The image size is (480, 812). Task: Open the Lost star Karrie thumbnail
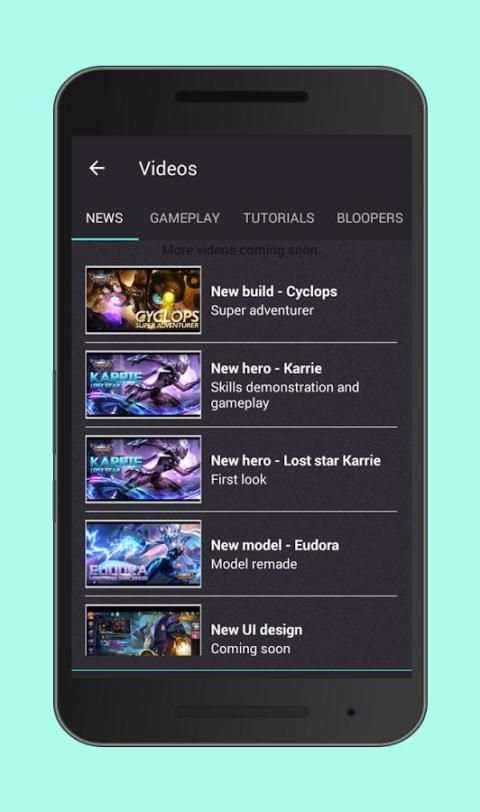tap(143, 469)
